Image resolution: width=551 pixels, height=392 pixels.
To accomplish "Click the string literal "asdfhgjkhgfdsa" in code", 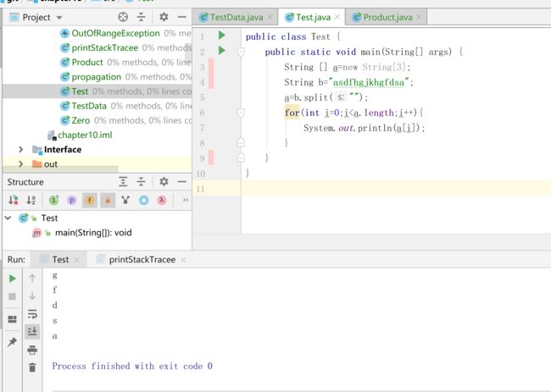I will click(369, 82).
